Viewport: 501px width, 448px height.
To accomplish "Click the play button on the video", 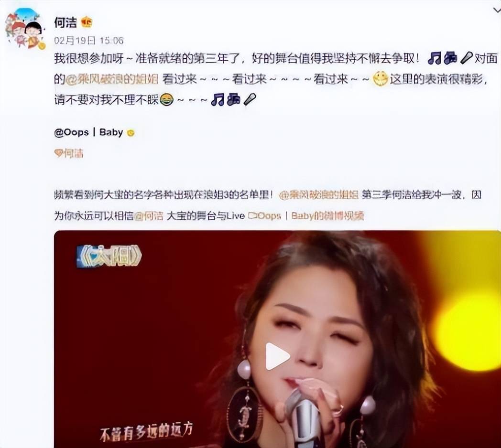I will pos(277,356).
